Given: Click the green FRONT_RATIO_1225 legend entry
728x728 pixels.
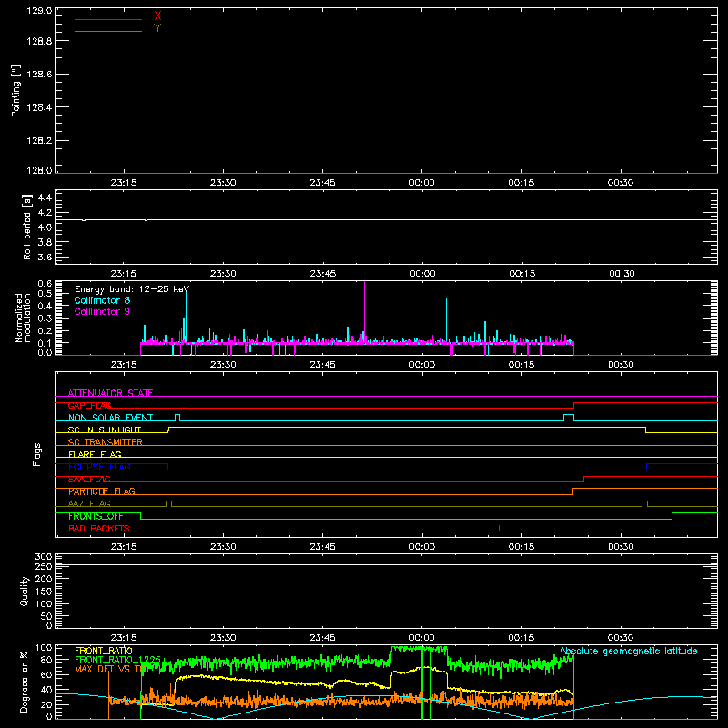Looking at the screenshot, I should point(118,660).
